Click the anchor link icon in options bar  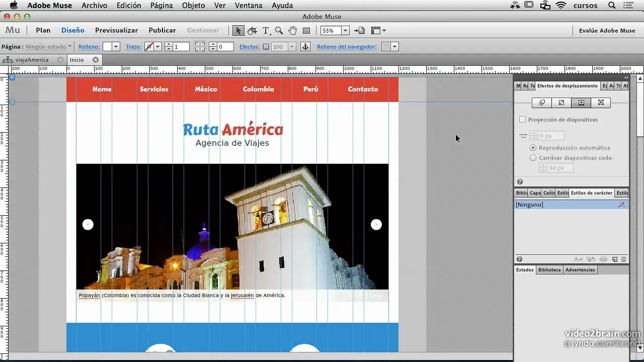pos(304,47)
